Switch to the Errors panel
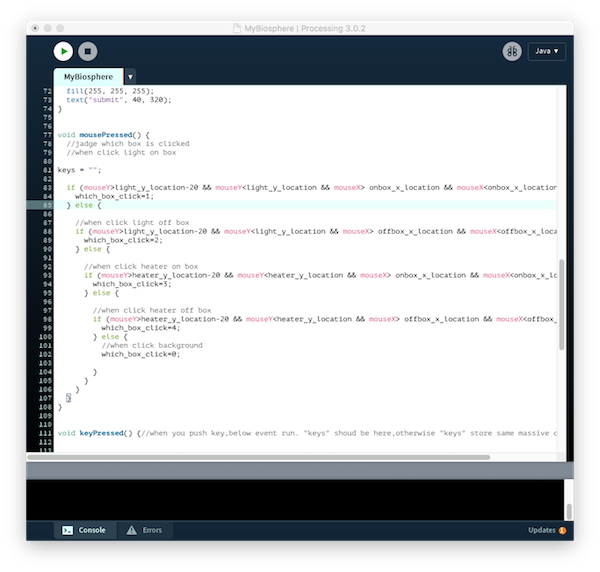Screen dimensions: 600x572 point(145,530)
